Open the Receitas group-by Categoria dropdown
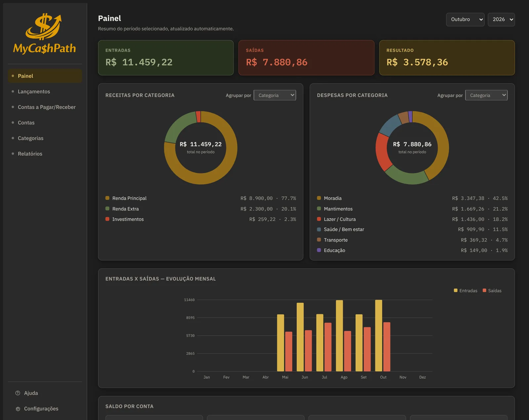Viewport: 529px width, 420px height. (x=275, y=95)
